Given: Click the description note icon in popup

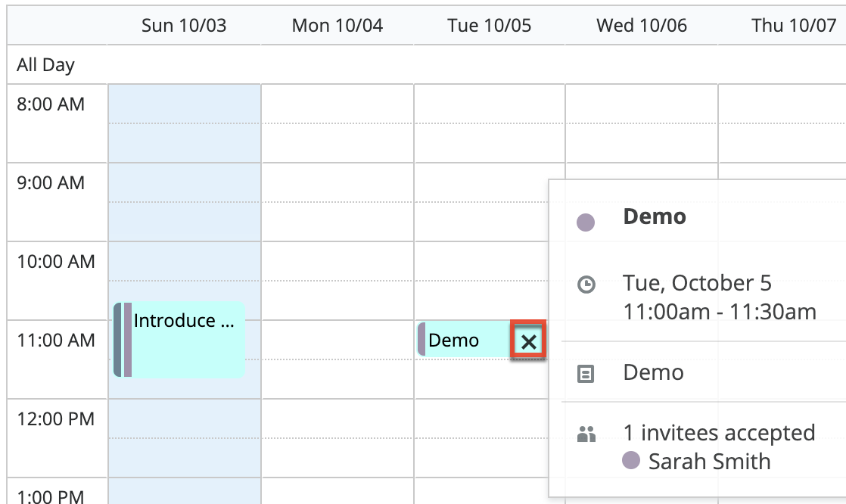Looking at the screenshot, I should [586, 373].
